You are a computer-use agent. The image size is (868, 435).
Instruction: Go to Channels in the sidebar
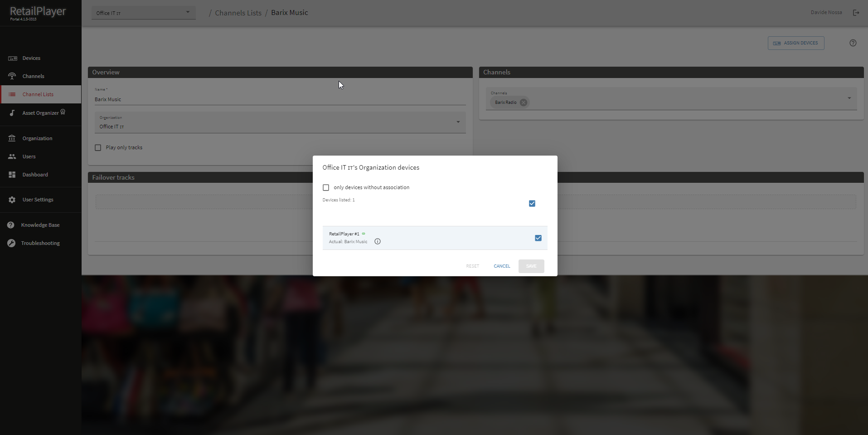33,76
